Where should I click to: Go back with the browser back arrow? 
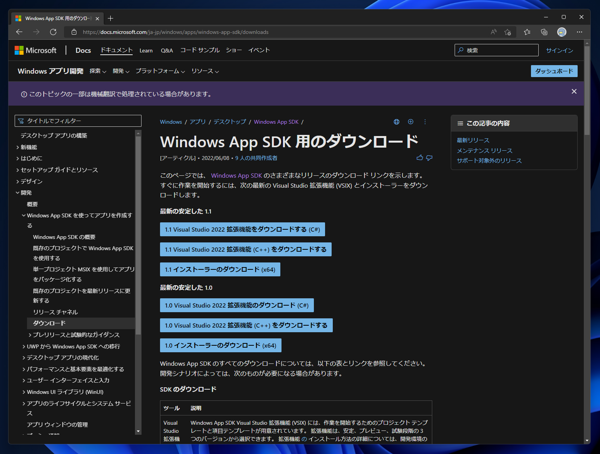19,32
